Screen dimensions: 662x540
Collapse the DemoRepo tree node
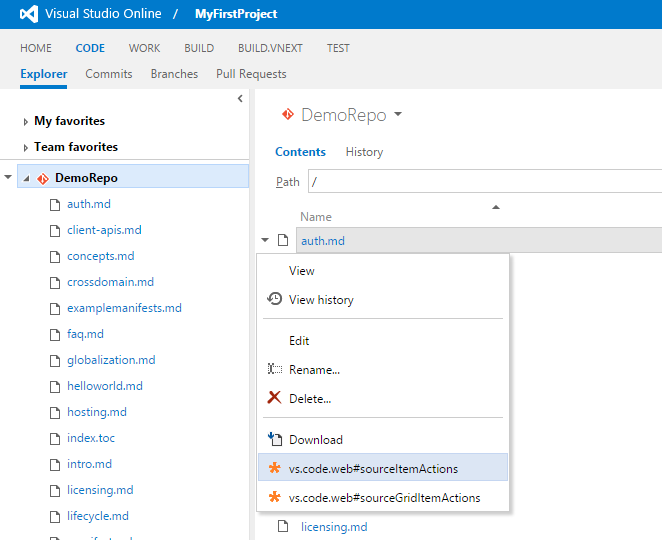point(27,179)
